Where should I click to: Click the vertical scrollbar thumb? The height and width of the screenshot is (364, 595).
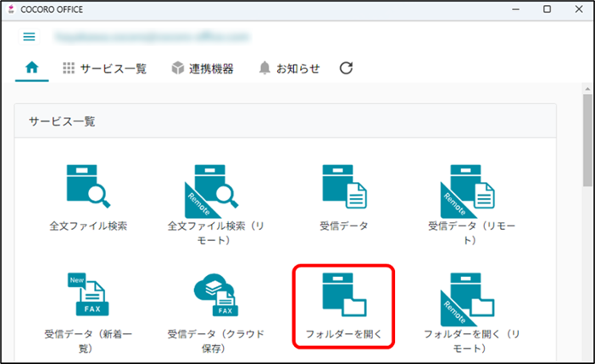[x=587, y=140]
